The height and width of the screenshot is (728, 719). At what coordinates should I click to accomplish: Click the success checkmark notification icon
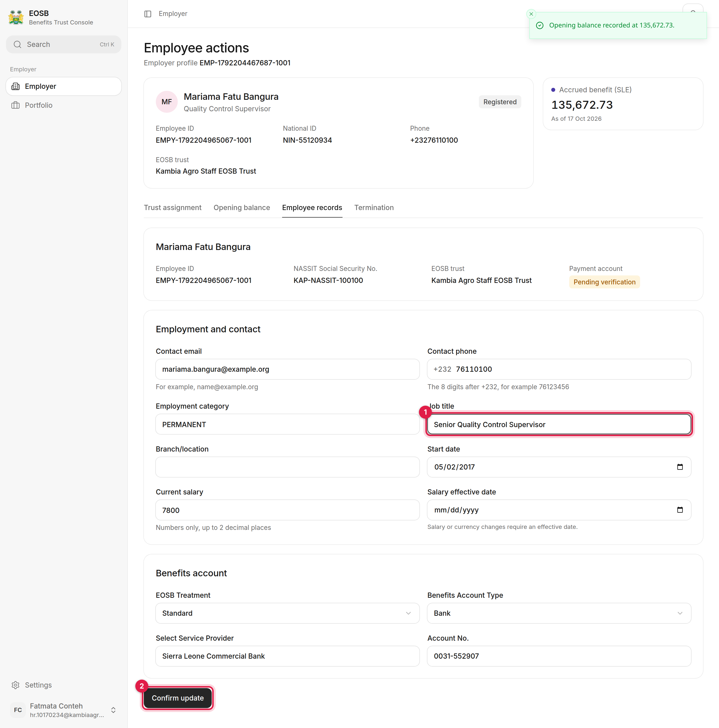tap(540, 25)
